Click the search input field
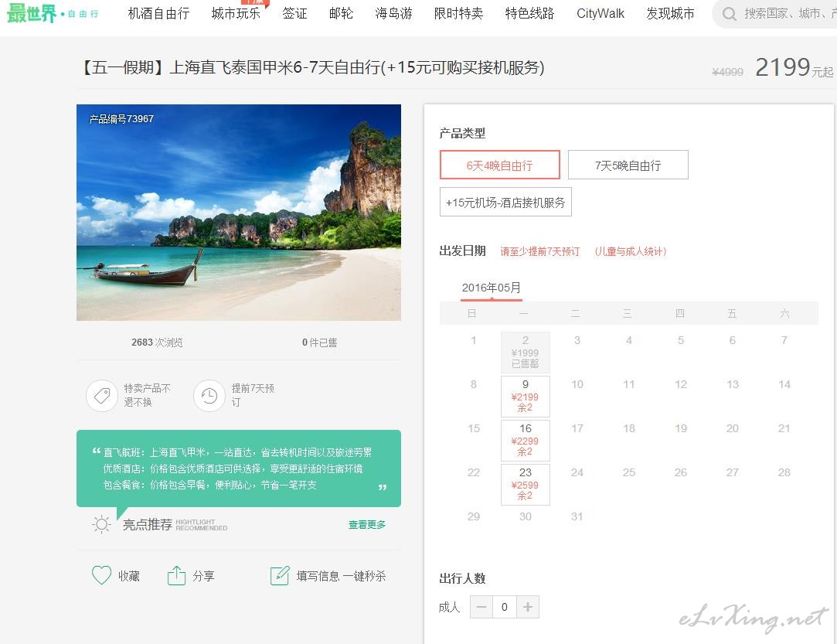Screen dimensions: 837x644 click(x=790, y=14)
